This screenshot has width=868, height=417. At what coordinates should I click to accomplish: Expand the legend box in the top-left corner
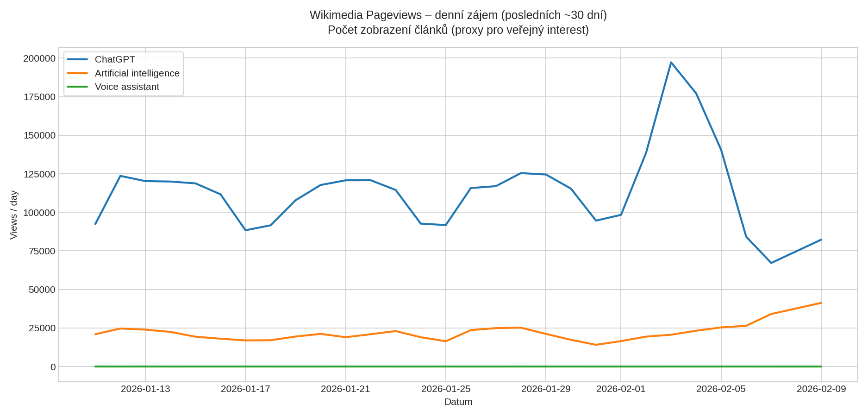(x=123, y=73)
